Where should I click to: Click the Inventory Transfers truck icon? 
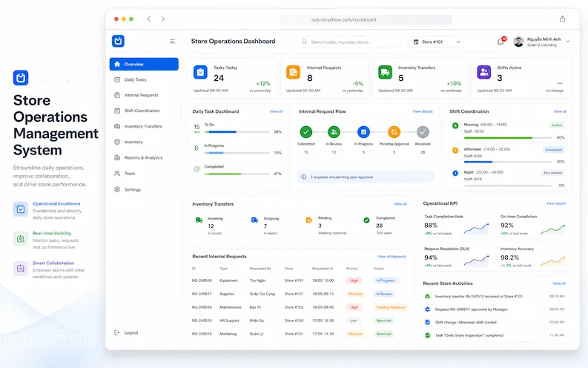[x=385, y=72]
